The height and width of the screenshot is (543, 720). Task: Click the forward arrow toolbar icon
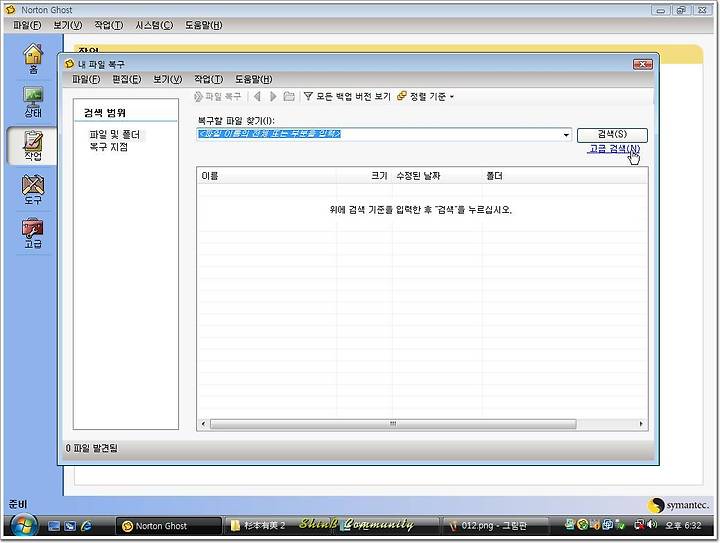pyautogui.click(x=273, y=96)
